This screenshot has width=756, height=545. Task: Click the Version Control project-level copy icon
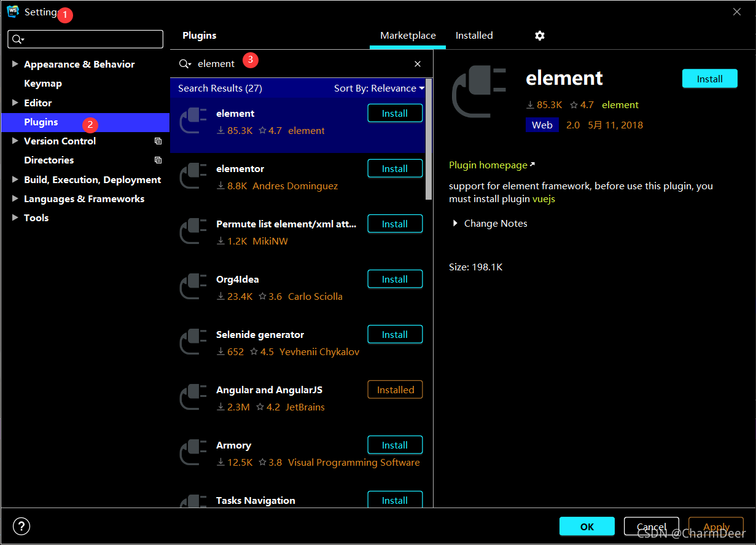158,141
